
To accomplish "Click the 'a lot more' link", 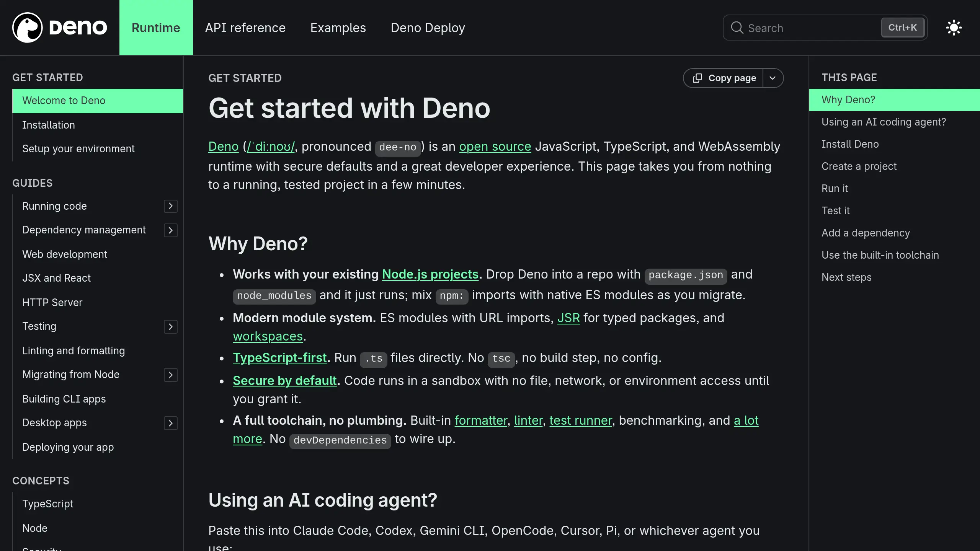I will tap(746, 421).
